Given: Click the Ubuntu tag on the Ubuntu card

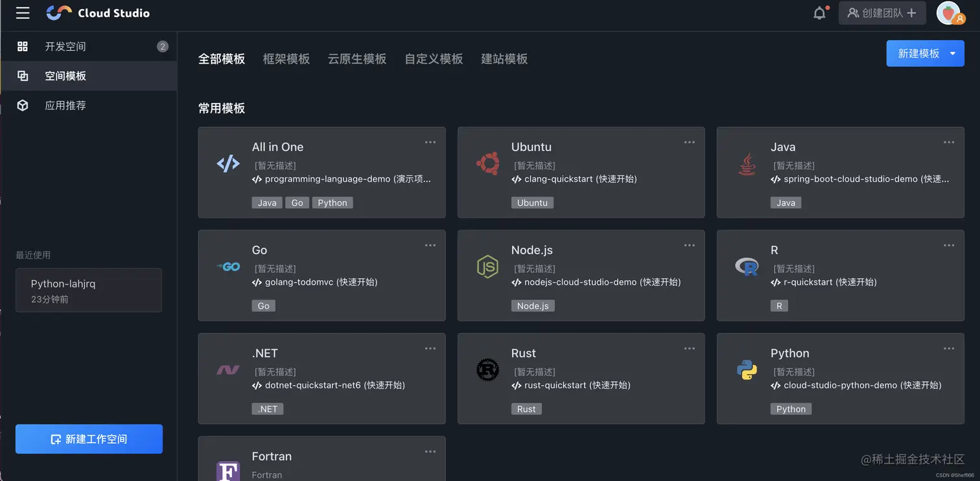Looking at the screenshot, I should 532,203.
